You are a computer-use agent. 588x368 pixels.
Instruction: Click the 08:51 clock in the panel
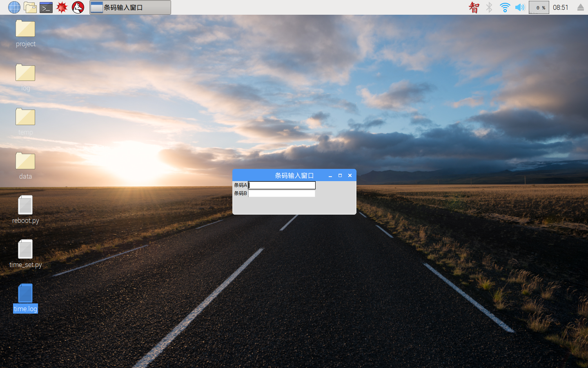click(x=561, y=7)
